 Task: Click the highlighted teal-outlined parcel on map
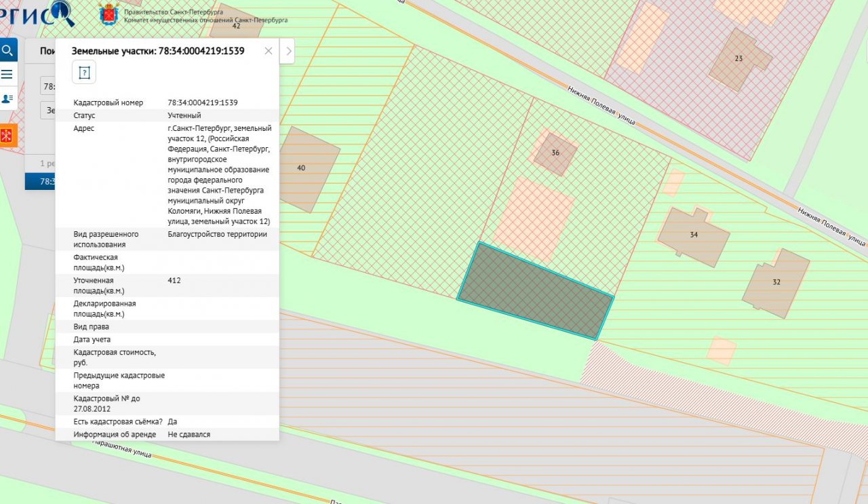(x=535, y=290)
